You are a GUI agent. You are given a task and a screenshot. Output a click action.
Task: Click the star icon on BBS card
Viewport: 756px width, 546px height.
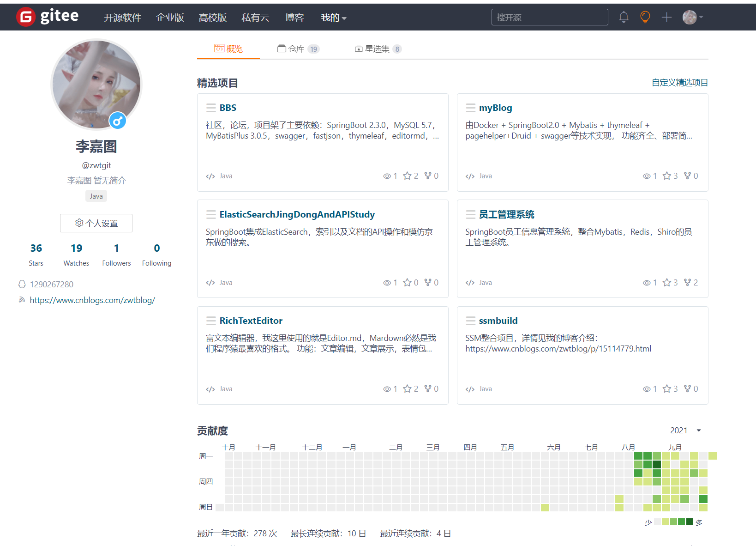[407, 176]
